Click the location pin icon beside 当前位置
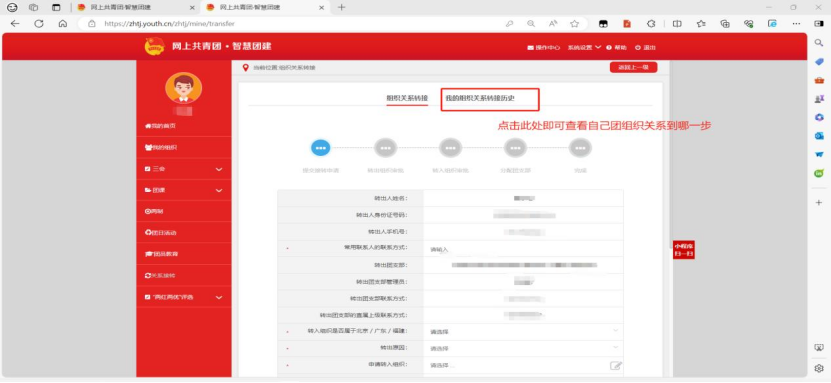The height and width of the screenshot is (383, 831). pyautogui.click(x=245, y=67)
